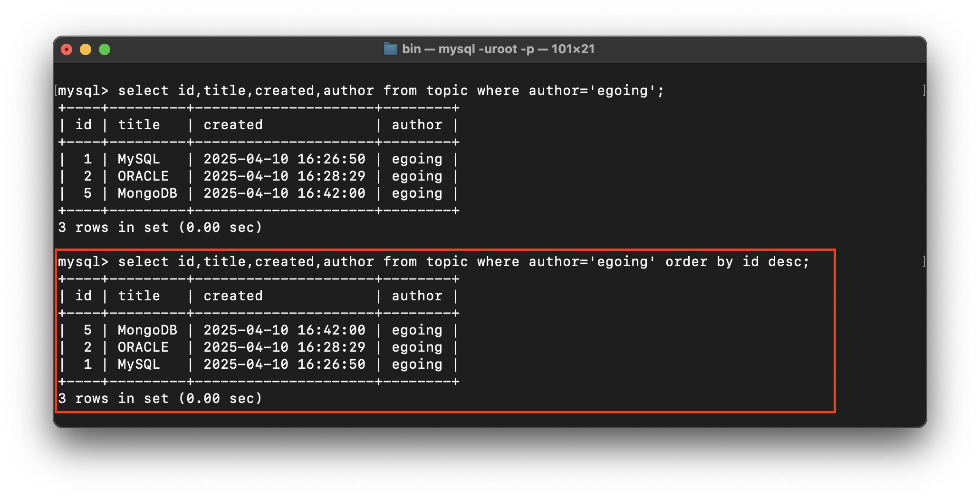Viewport: 980px width, 498px height.
Task: Click the window title 'bin — mysql -uroot -p — 101×21'
Action: (498, 49)
